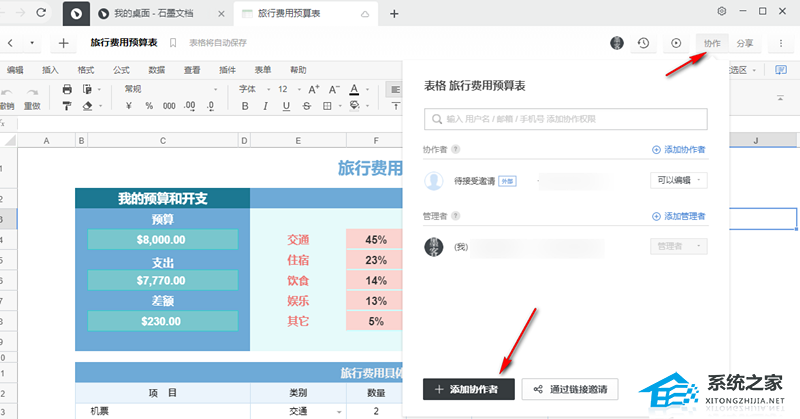Start presentation with the play icon

point(677,43)
